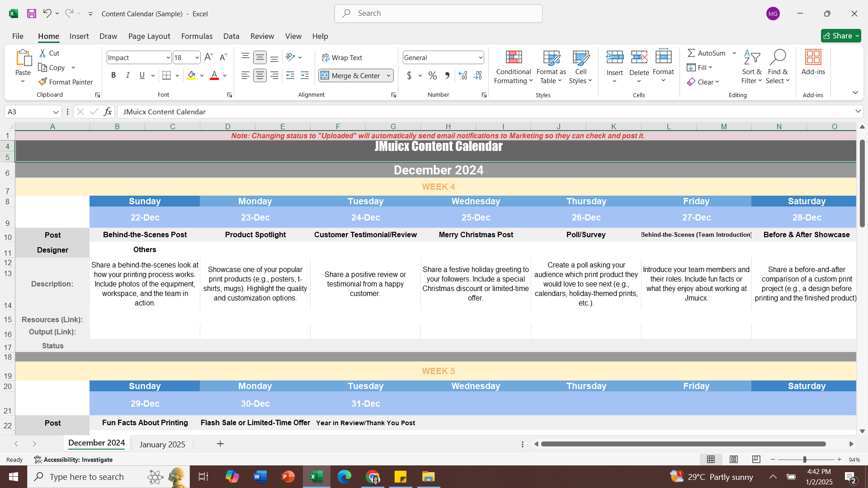Click the AutoSum sigma icon

point(691,53)
